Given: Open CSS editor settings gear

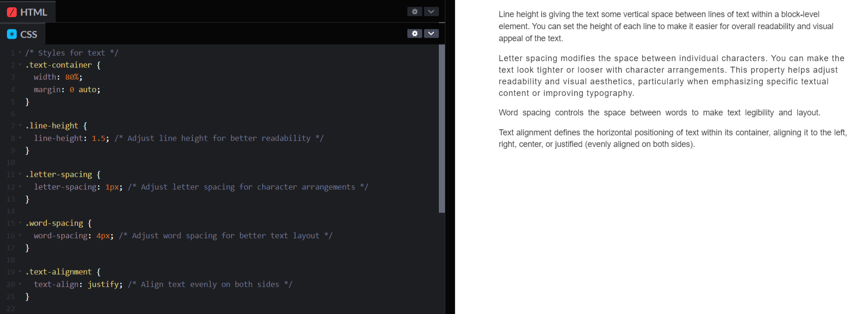Looking at the screenshot, I should (x=415, y=33).
